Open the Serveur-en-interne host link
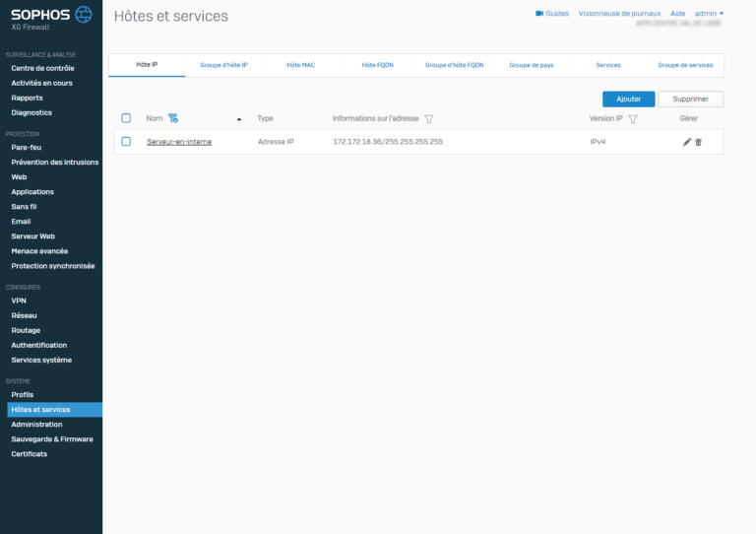 179,142
